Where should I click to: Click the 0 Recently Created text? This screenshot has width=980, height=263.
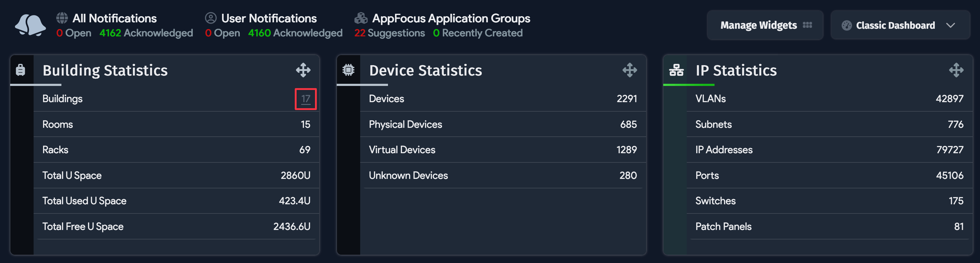pos(478,33)
